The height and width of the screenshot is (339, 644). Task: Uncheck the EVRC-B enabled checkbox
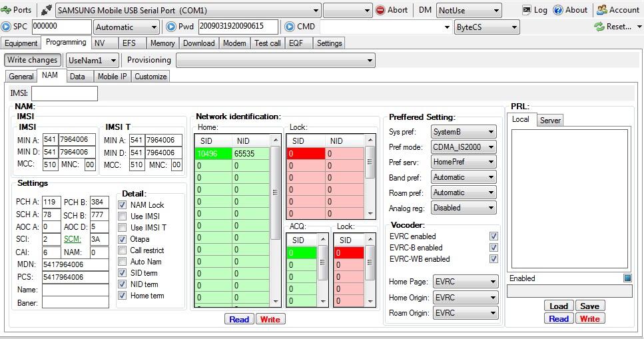[493, 248]
